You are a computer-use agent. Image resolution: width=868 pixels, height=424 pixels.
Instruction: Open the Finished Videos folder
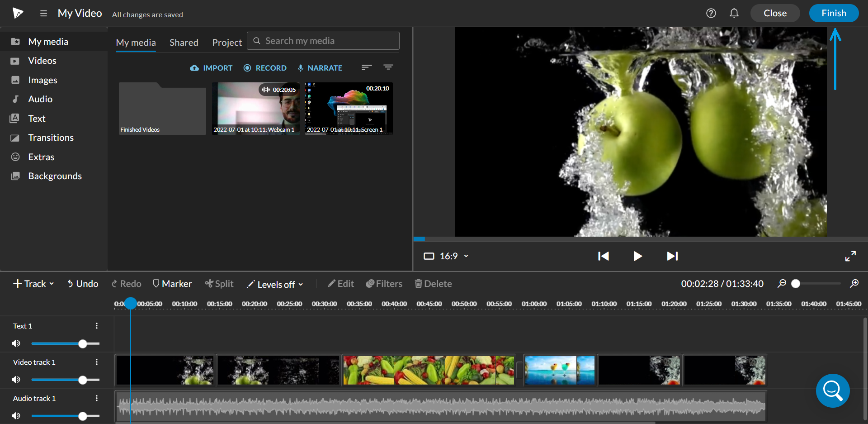(162, 108)
